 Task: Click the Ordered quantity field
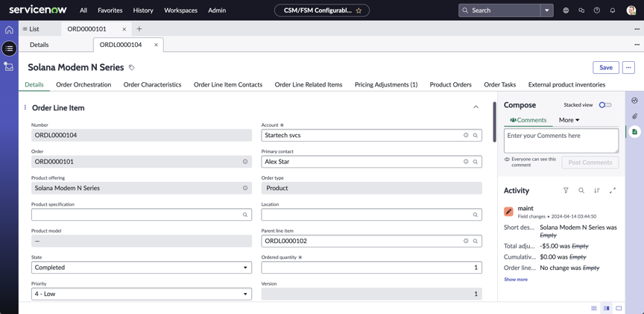(372, 268)
